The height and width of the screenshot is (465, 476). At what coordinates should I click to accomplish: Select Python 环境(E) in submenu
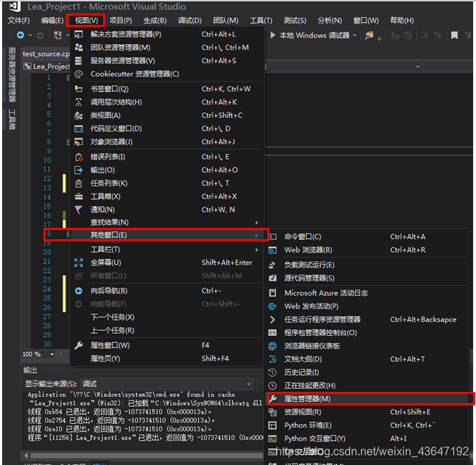pyautogui.click(x=368, y=425)
